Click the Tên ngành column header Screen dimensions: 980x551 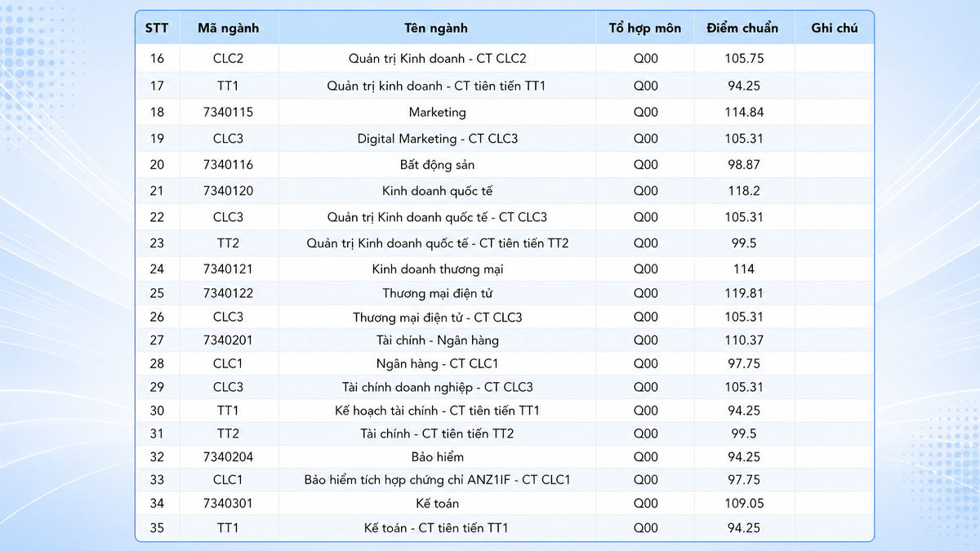coord(436,28)
